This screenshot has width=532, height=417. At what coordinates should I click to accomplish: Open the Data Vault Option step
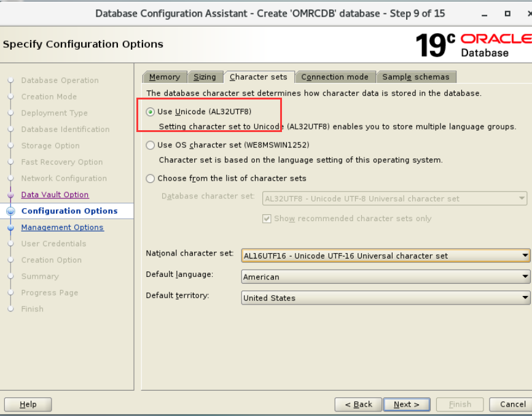coord(55,194)
